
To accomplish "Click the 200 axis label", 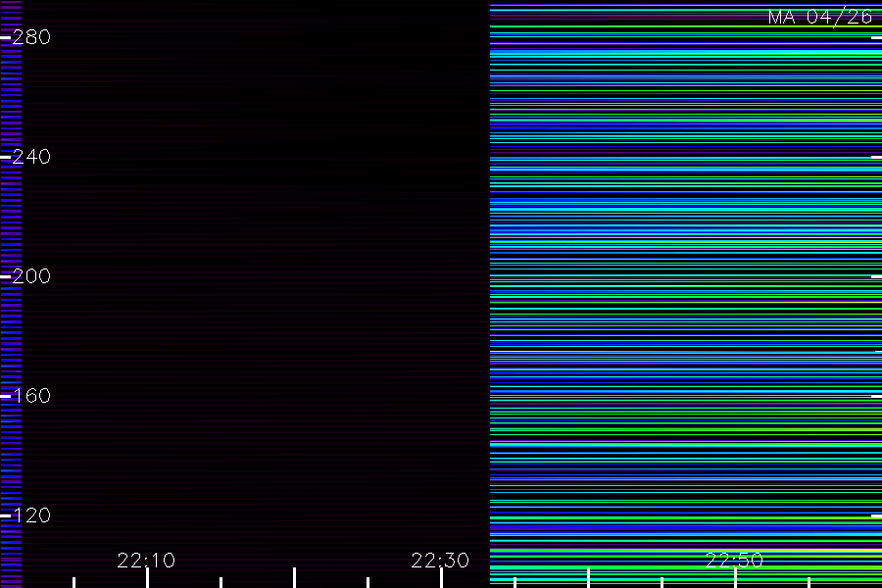I will [x=31, y=275].
